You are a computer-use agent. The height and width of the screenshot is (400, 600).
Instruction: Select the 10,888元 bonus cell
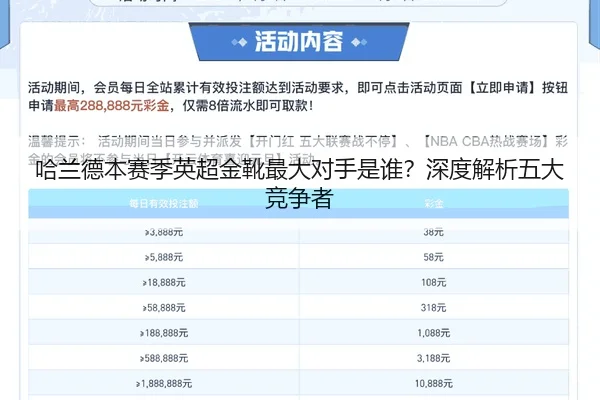click(434, 383)
